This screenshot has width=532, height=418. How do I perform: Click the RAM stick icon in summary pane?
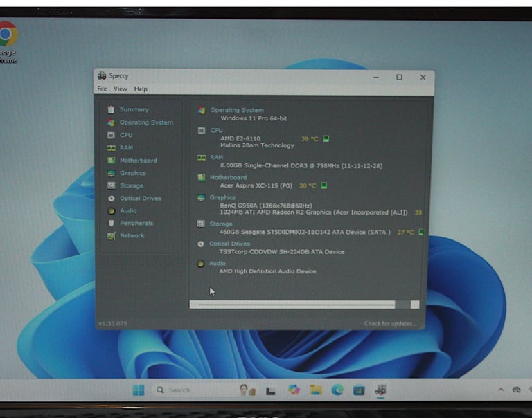pyautogui.click(x=202, y=158)
